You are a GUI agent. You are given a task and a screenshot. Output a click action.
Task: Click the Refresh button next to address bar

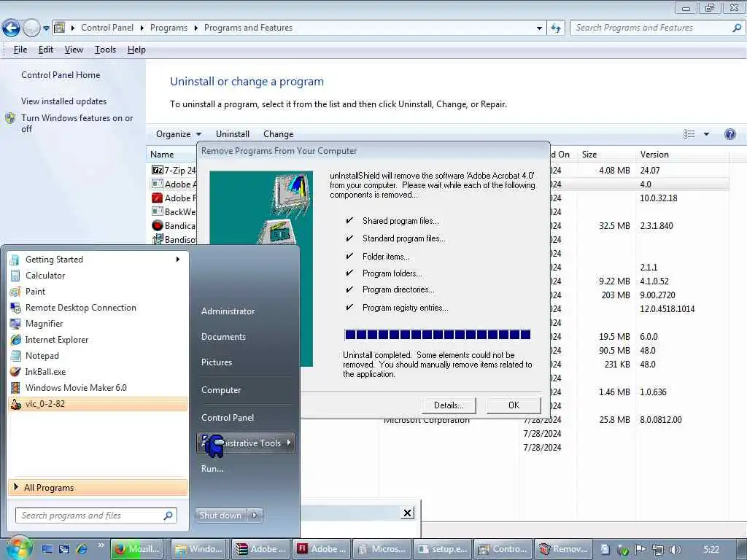click(x=555, y=28)
